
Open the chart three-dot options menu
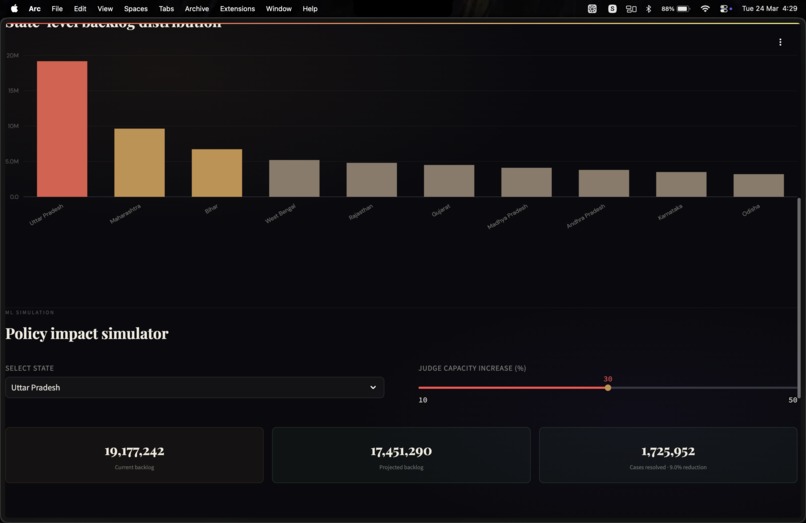(x=780, y=42)
